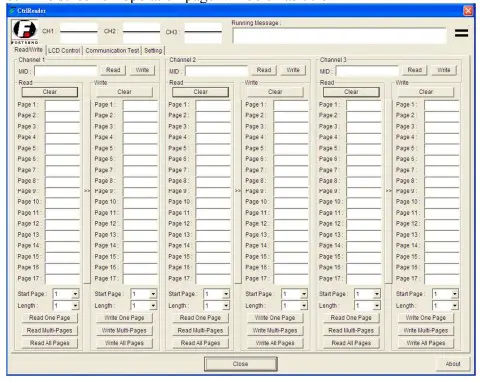Open Channel 3 Write Start Page dropdown
Image resolution: width=481 pixels, height=382 pixels.
pos(455,294)
